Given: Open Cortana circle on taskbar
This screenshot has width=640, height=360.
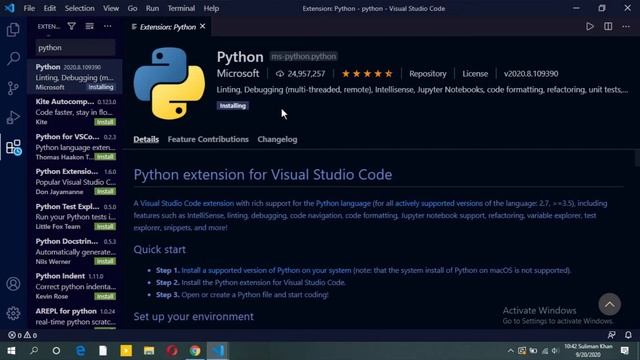Looking at the screenshot, I should tap(56, 351).
